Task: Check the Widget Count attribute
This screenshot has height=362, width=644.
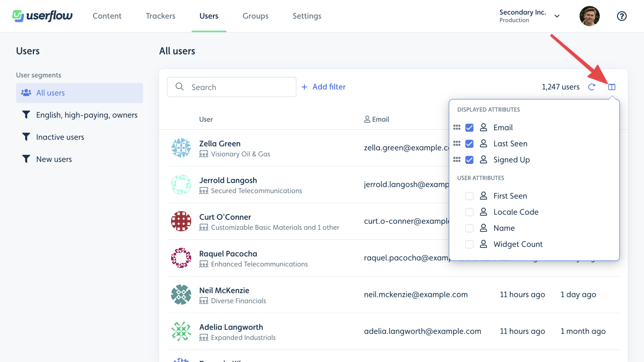Action: pos(469,244)
